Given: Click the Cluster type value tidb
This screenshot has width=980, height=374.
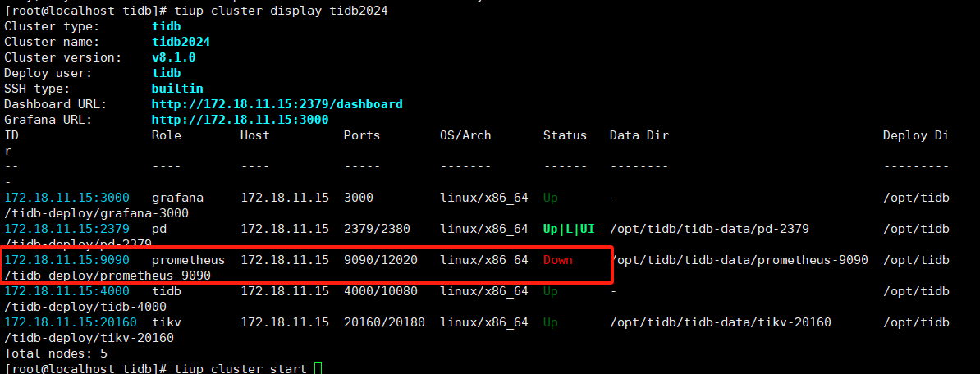Looking at the screenshot, I should click(x=167, y=26).
